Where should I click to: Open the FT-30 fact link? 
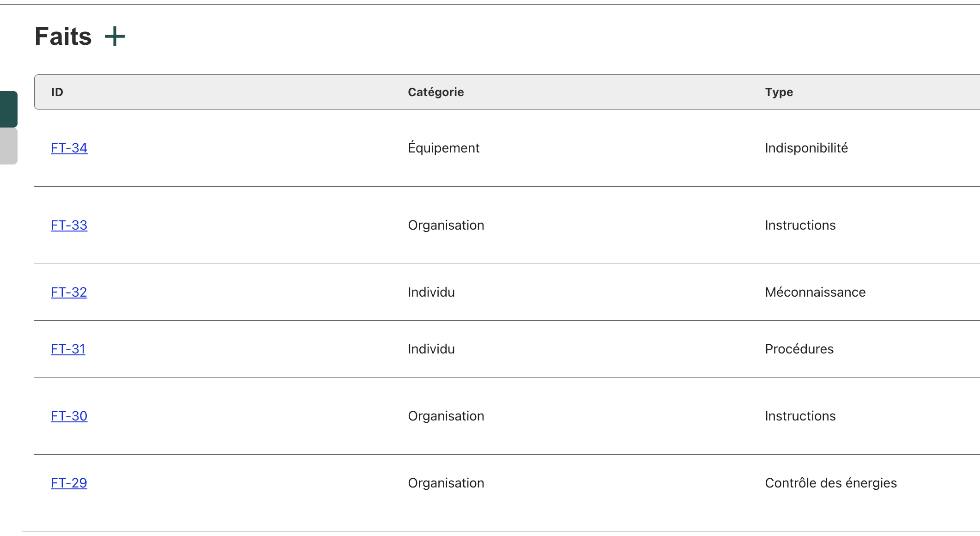click(69, 416)
